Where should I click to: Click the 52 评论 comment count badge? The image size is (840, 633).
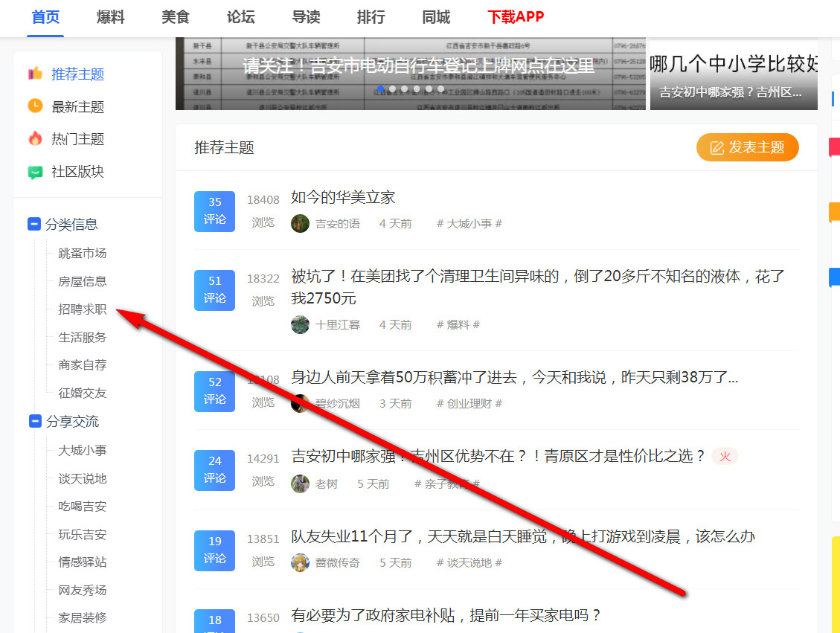[x=214, y=391]
